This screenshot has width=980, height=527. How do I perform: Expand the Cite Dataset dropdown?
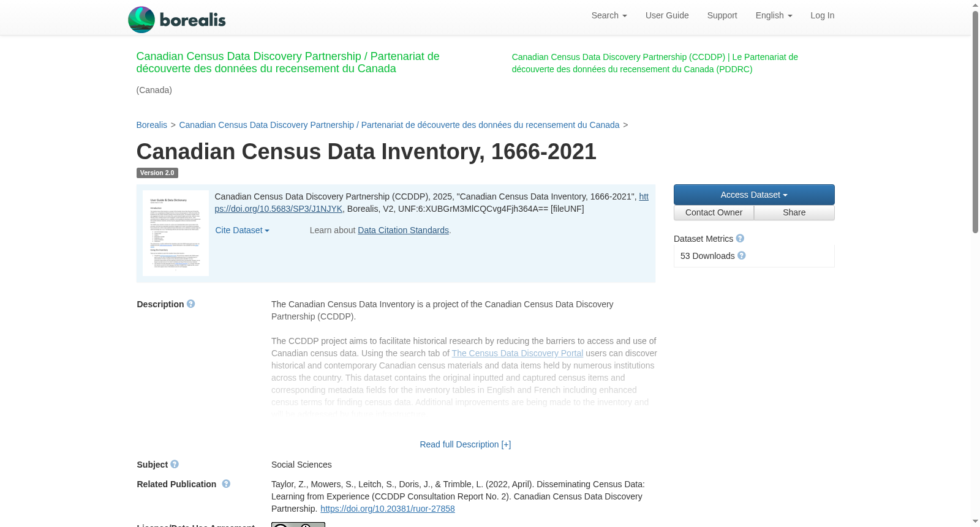point(243,230)
